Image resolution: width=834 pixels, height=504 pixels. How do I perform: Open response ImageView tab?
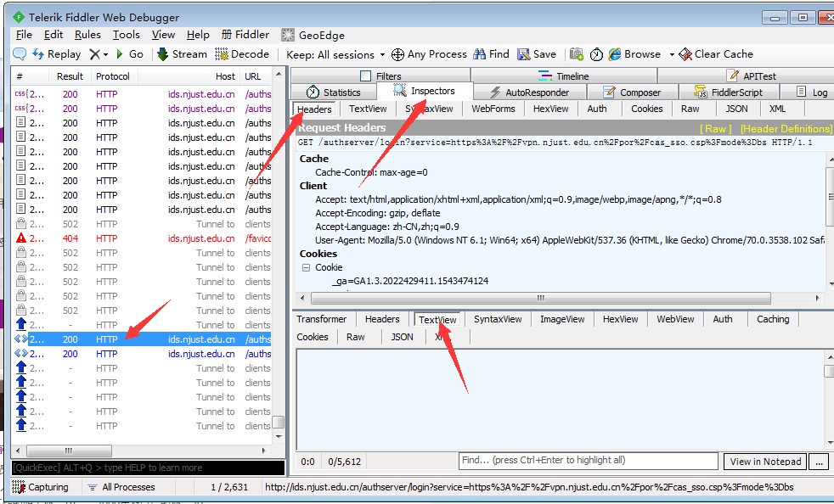click(562, 319)
